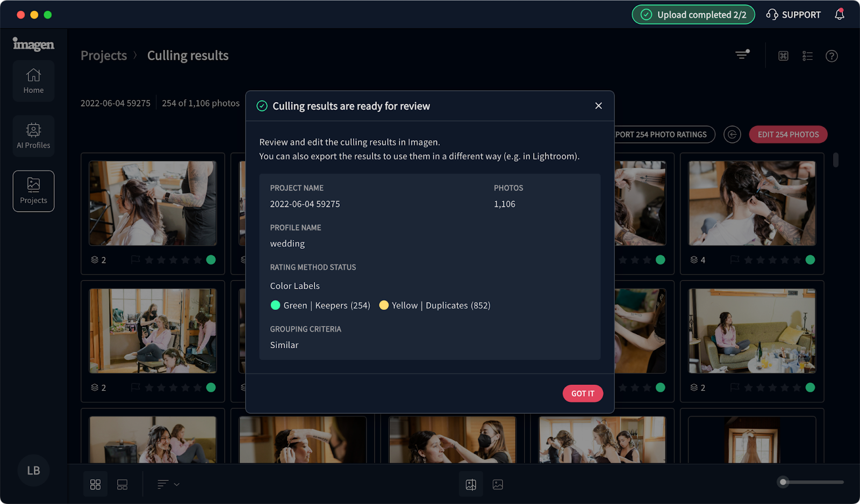Open top-right braided hair thumbnail
The width and height of the screenshot is (860, 504).
coord(752,204)
